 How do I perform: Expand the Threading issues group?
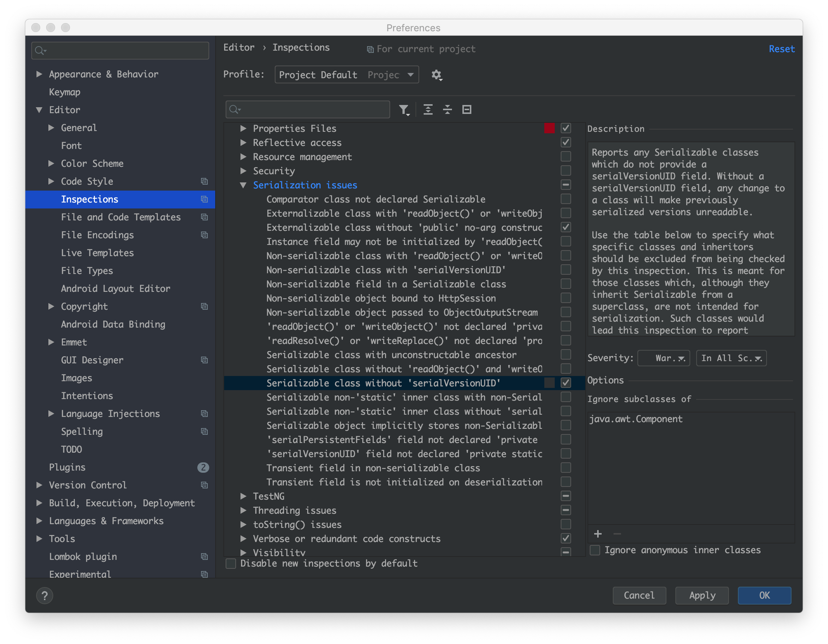point(243,510)
